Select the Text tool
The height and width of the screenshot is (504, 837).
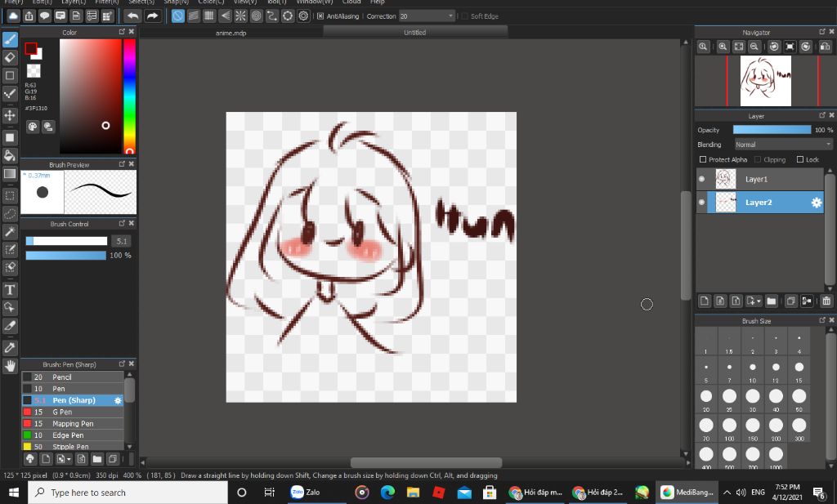(10, 290)
